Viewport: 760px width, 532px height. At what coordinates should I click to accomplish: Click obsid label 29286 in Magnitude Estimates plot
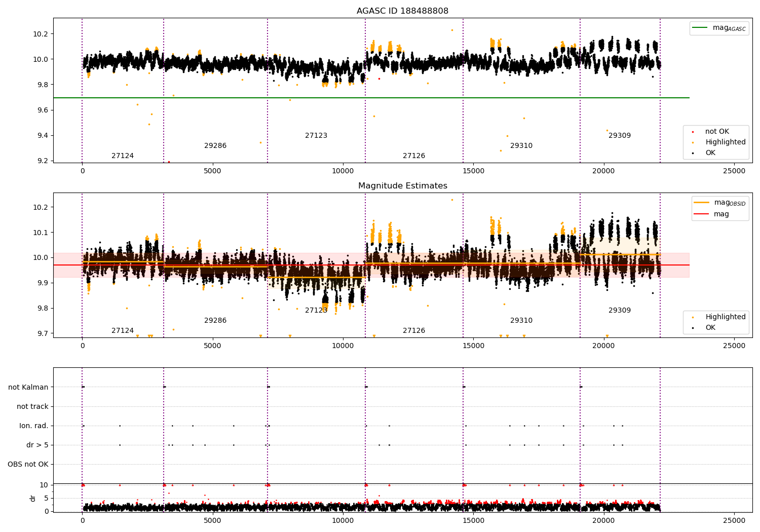[215, 321]
